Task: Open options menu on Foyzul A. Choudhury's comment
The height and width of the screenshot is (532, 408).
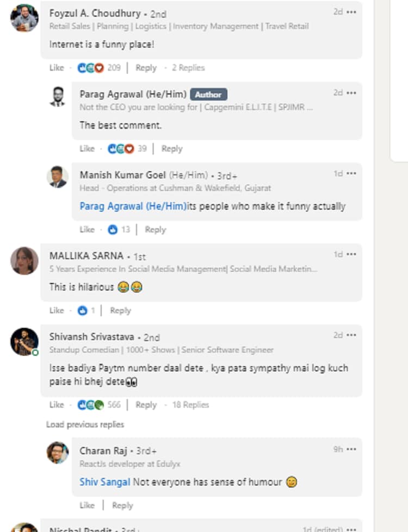Action: (x=351, y=12)
